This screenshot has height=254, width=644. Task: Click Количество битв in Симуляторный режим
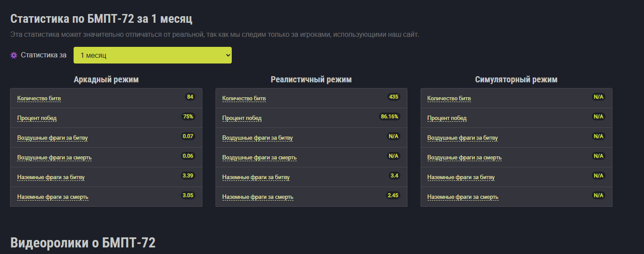pyautogui.click(x=449, y=99)
